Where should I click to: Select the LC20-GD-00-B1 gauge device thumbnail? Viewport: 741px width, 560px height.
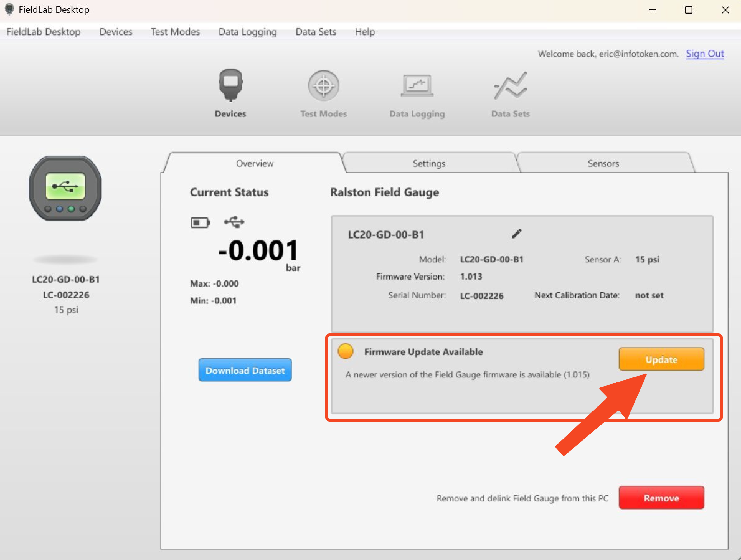click(x=65, y=188)
